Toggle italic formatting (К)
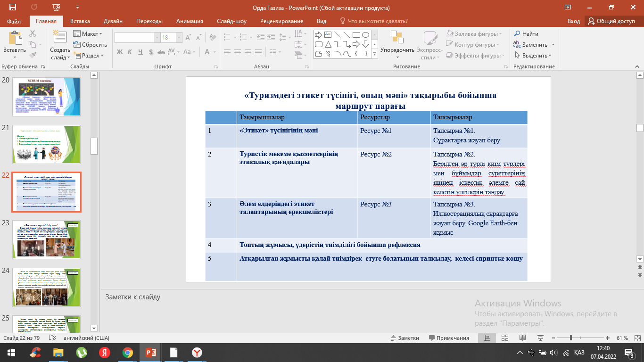 tap(130, 52)
